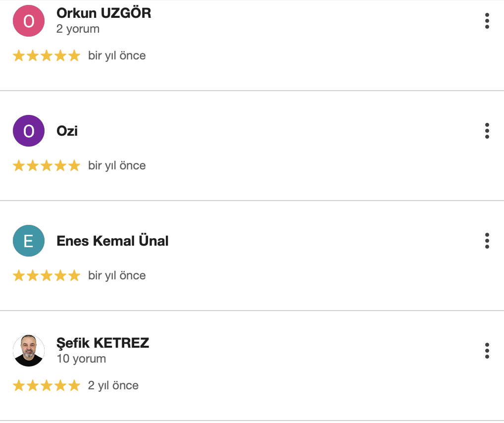This screenshot has height=423, width=504.
Task: Click Şefik KETREZ's profile photo
Action: [29, 351]
